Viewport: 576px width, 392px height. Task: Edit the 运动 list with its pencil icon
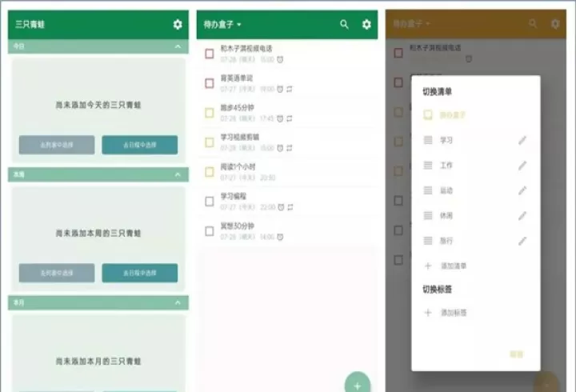[x=522, y=190]
